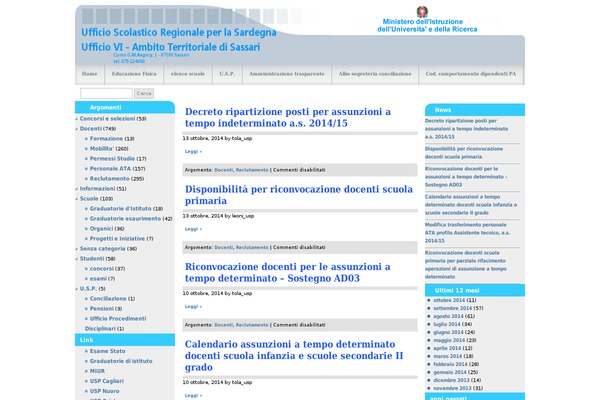Click the search text field
This screenshot has width=600, height=400.
[x=106, y=93]
